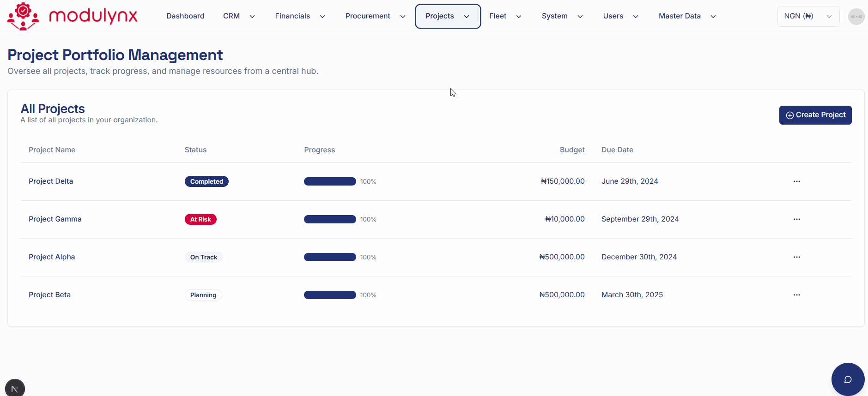Expand the Financials navigation dropdown
The width and height of the screenshot is (868, 396).
tap(300, 16)
